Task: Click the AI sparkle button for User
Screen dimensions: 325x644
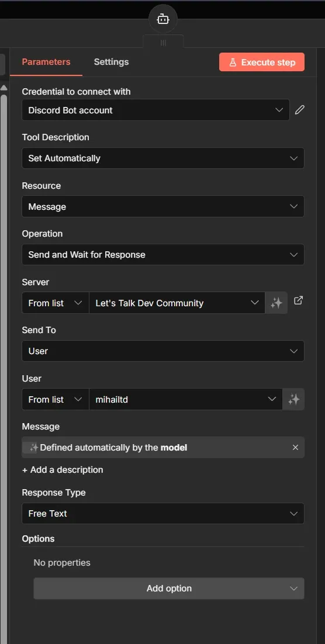Action: tap(293, 399)
